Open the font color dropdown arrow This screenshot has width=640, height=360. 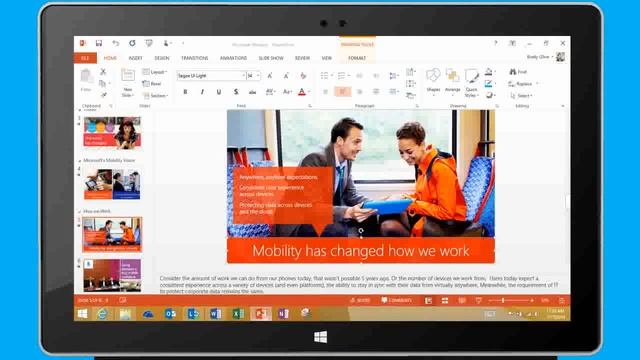point(309,92)
